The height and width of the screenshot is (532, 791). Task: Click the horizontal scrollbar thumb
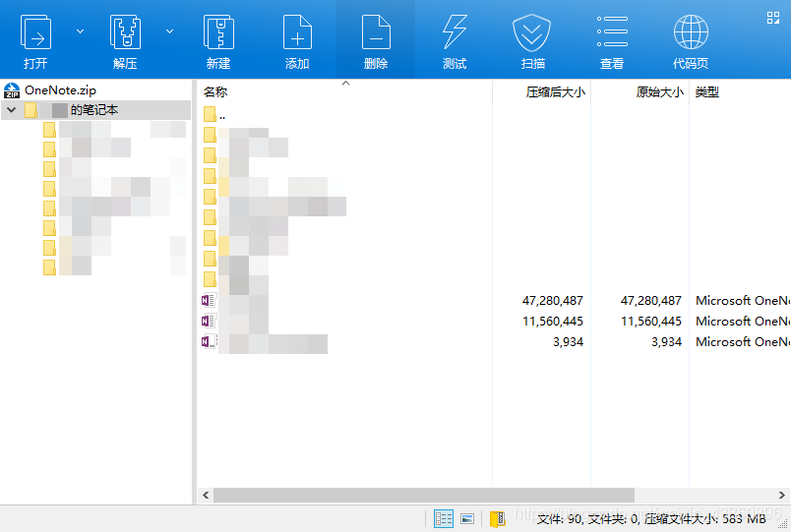coord(424,496)
